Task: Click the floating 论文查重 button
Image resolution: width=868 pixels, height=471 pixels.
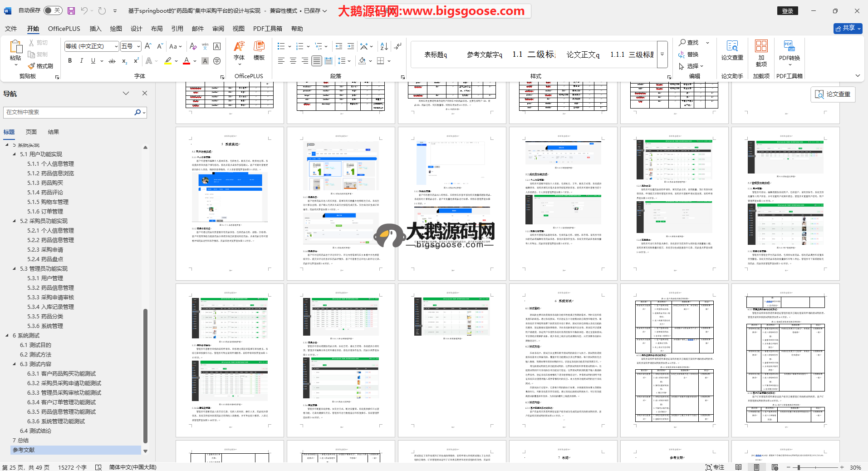Action: pyautogui.click(x=833, y=94)
